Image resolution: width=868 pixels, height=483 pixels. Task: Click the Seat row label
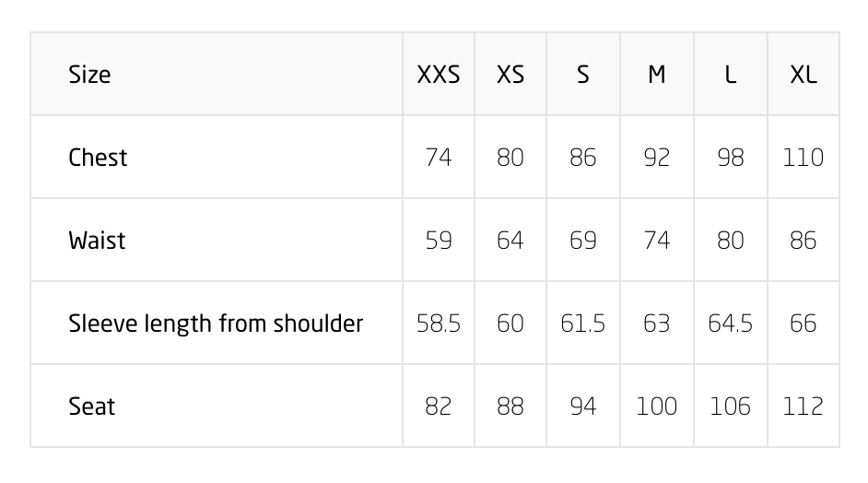91,406
